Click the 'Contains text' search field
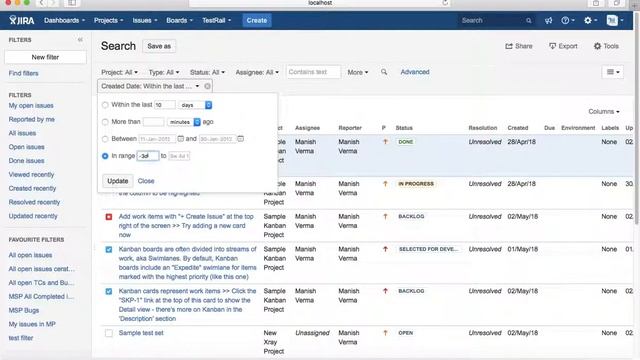Image resolution: width=640 pixels, height=360 pixels. tap(313, 72)
